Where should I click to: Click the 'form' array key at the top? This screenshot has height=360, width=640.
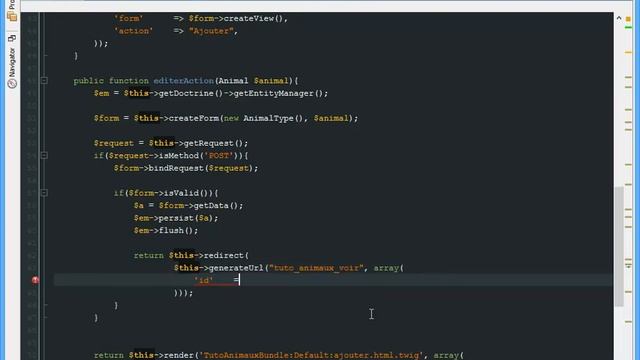tap(129, 18)
